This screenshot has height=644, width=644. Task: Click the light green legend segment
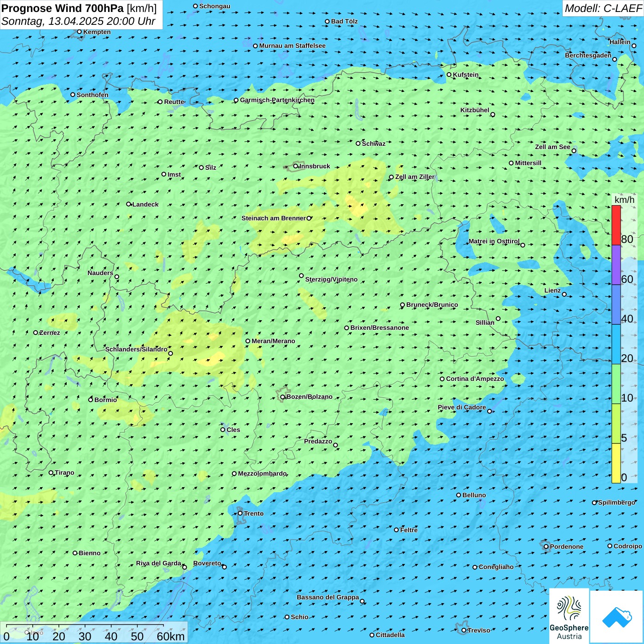click(x=616, y=384)
